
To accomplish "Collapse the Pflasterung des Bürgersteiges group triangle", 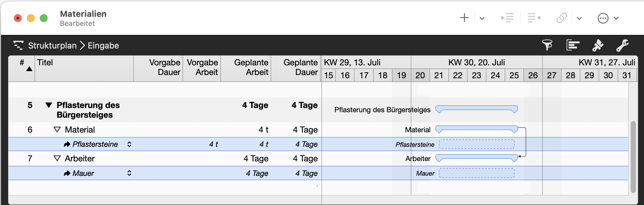I will (x=49, y=105).
